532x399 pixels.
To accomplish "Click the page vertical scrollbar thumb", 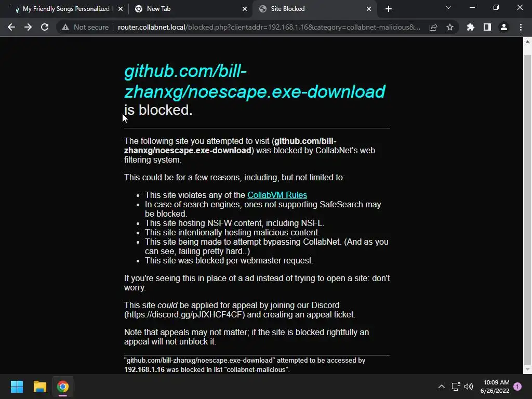I will click(x=527, y=210).
